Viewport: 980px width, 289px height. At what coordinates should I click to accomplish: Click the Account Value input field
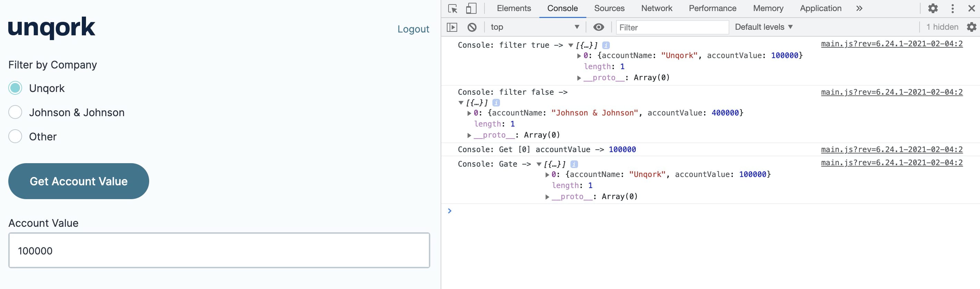[219, 251]
